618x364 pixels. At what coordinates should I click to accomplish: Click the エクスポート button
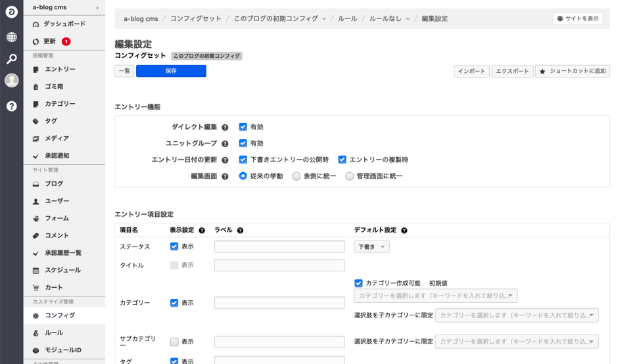pyautogui.click(x=512, y=72)
